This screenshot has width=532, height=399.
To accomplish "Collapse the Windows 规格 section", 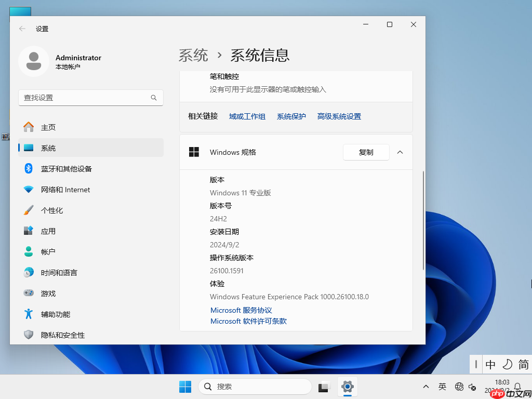I will (400, 152).
